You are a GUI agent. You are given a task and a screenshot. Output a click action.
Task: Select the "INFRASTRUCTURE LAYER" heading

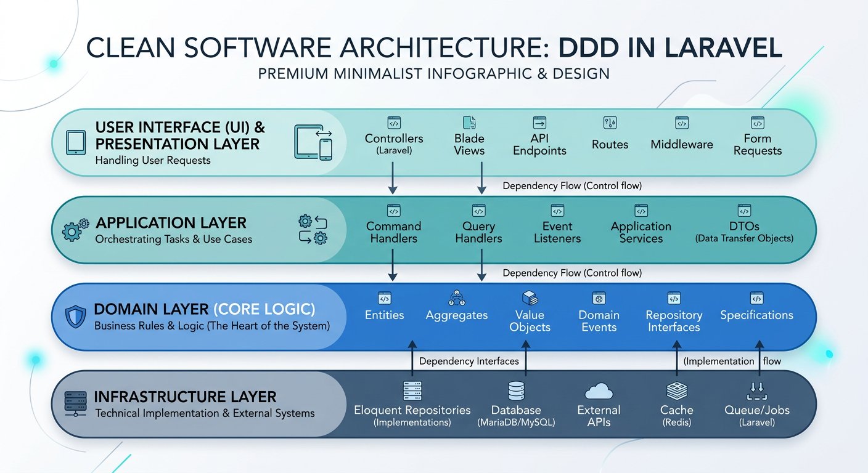pos(186,397)
